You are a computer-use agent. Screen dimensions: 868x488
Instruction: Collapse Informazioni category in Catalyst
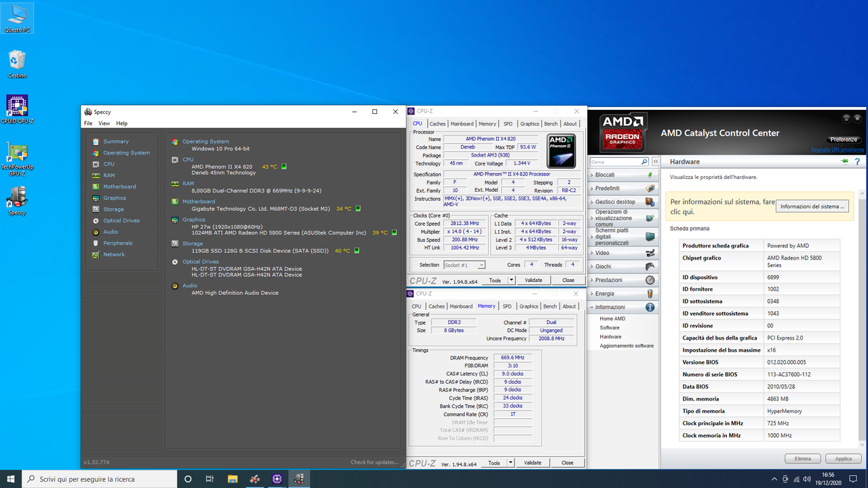(623, 307)
